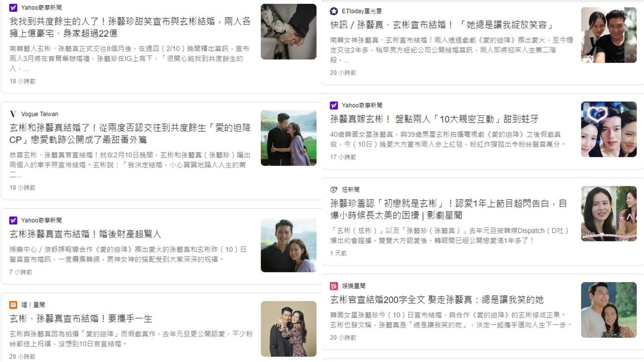This screenshot has height=362, width=644.
Task: Click the Vogue Taiwan couple hugging thumbnail
Action: click(288, 138)
